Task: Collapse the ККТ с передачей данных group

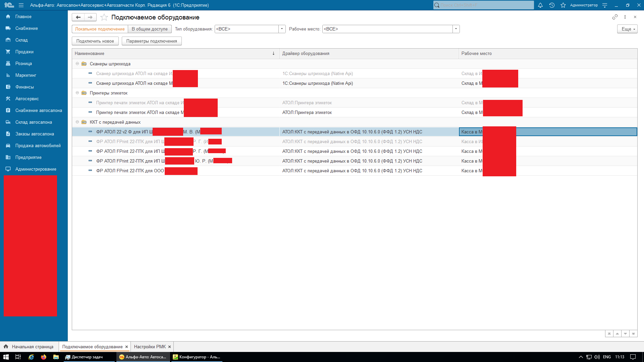Action: 77,122
